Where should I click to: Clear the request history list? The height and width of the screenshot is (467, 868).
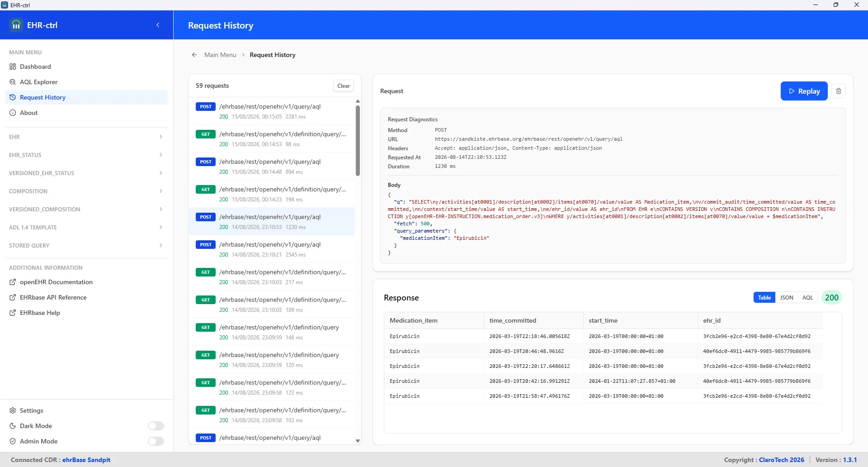click(x=344, y=86)
